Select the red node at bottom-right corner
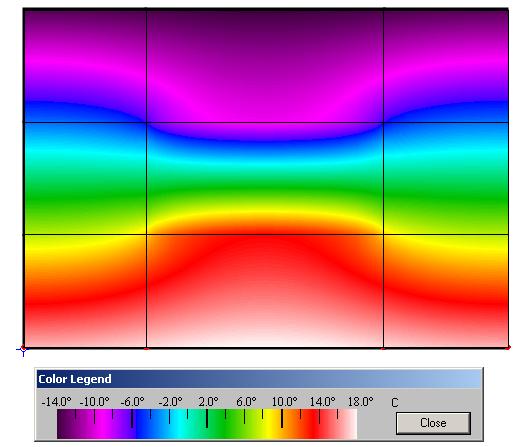The image size is (523, 447). point(508,348)
